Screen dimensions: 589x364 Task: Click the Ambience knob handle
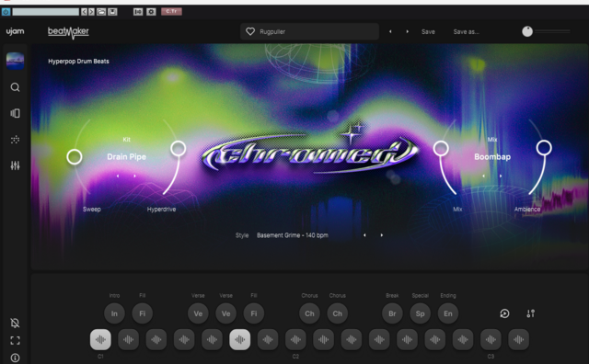544,147
